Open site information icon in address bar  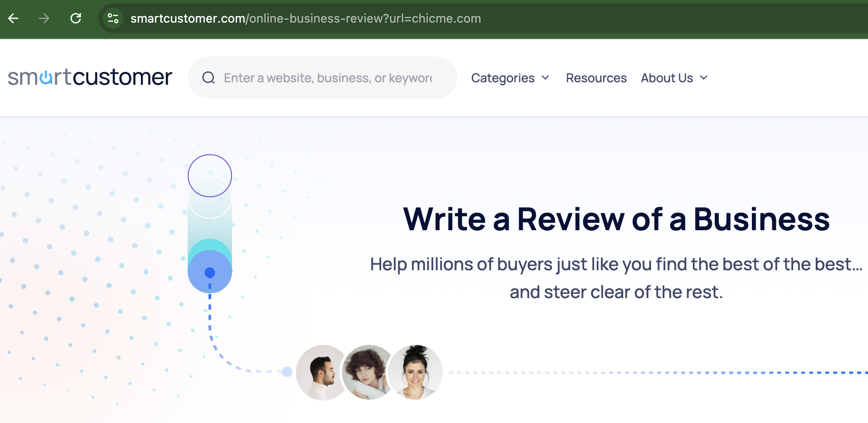click(x=113, y=18)
